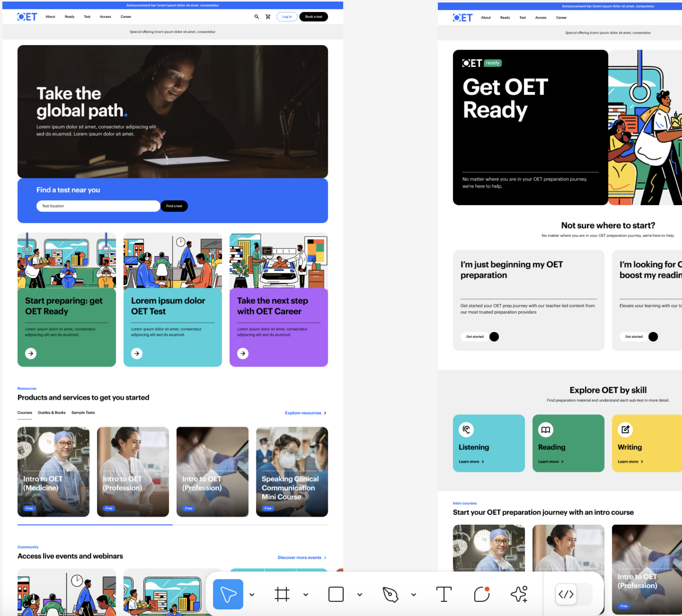
Task: Click arrow icon on green OET Ready card
Action: pos(31,353)
